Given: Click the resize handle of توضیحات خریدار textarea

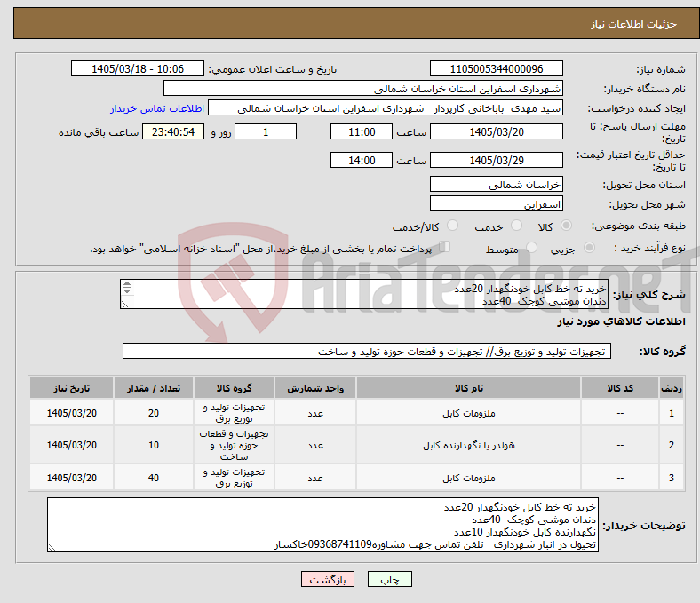Looking at the screenshot, I should click(x=52, y=547).
